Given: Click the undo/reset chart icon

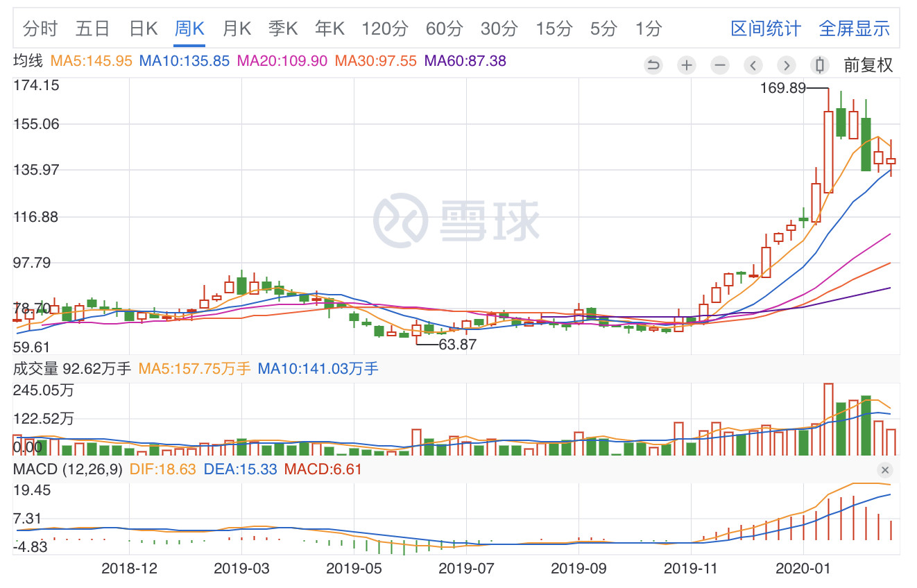Looking at the screenshot, I should (653, 65).
